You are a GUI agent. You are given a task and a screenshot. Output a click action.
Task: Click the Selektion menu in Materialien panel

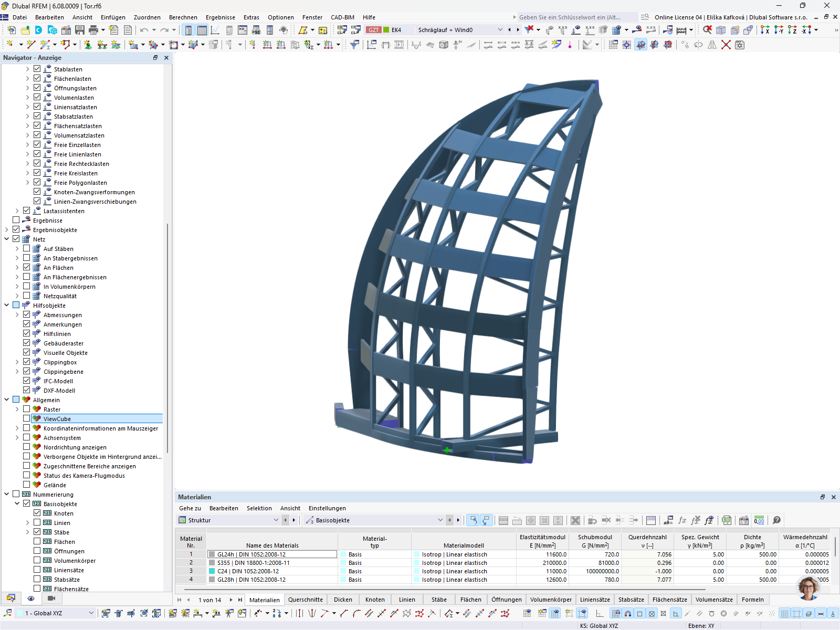click(259, 508)
